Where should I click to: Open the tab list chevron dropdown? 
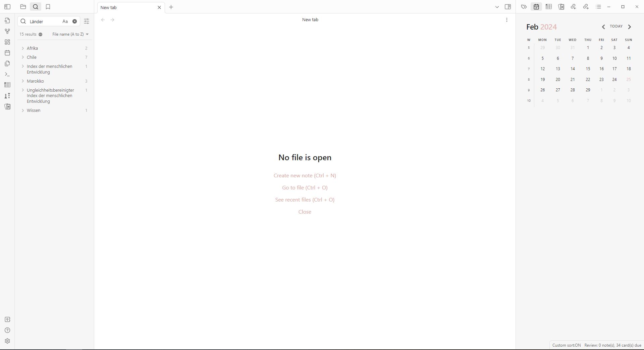click(497, 7)
